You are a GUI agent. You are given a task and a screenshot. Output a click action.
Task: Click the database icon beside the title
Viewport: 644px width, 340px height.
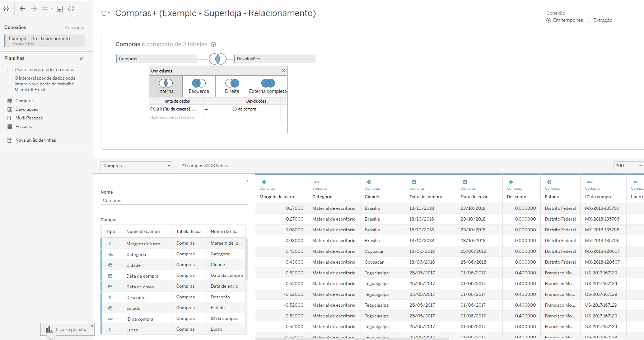[104, 13]
